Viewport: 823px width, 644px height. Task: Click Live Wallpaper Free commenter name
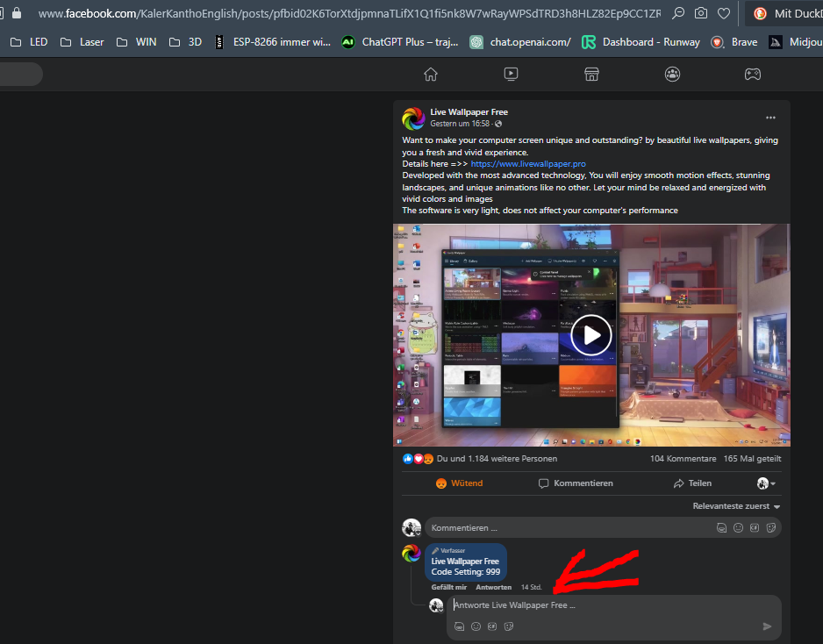(x=465, y=561)
